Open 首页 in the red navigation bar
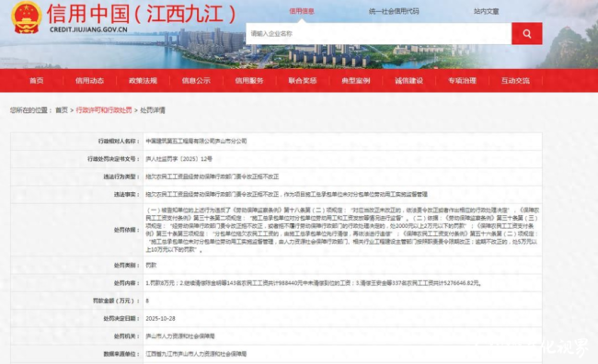The width and height of the screenshot is (598, 364). click(x=37, y=80)
